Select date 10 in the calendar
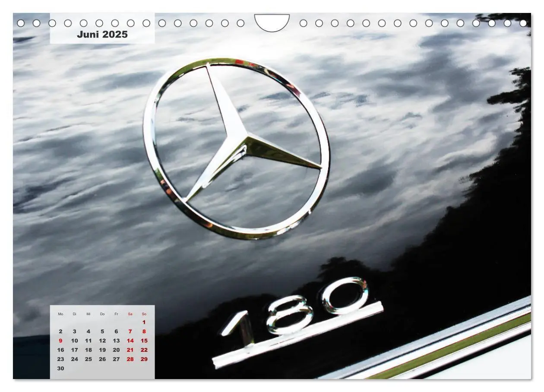The width and height of the screenshot is (544, 392). coord(74,341)
